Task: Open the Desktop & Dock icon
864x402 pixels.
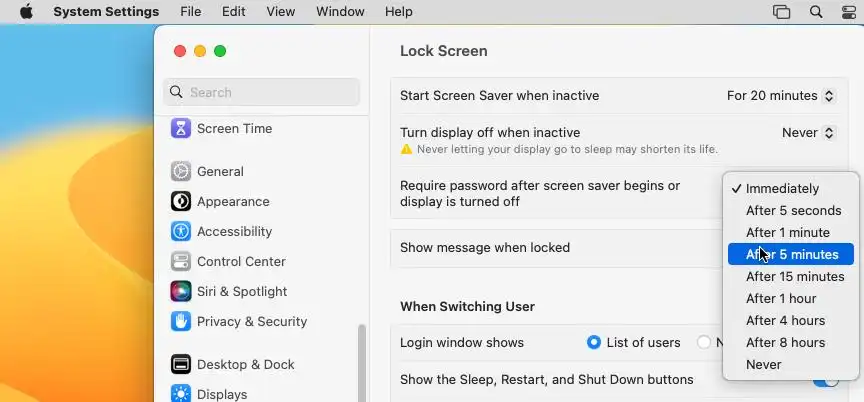Action: [x=181, y=364]
